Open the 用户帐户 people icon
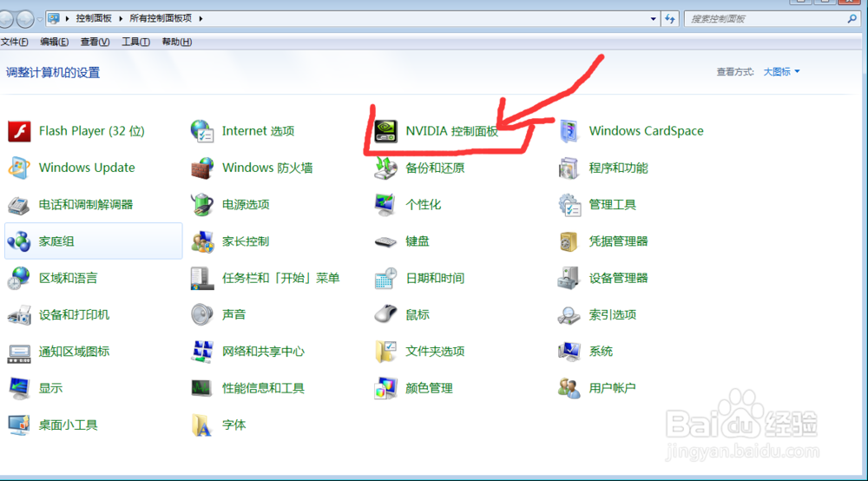 pyautogui.click(x=569, y=388)
